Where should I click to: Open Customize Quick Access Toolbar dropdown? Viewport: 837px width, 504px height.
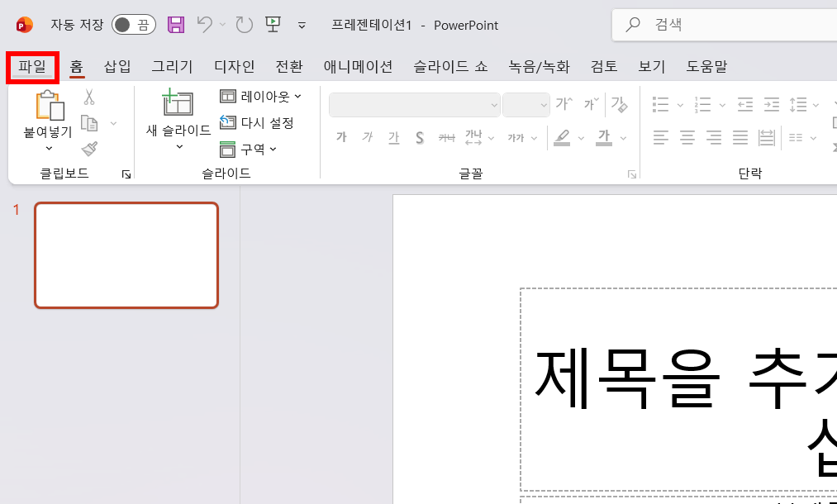click(x=302, y=25)
